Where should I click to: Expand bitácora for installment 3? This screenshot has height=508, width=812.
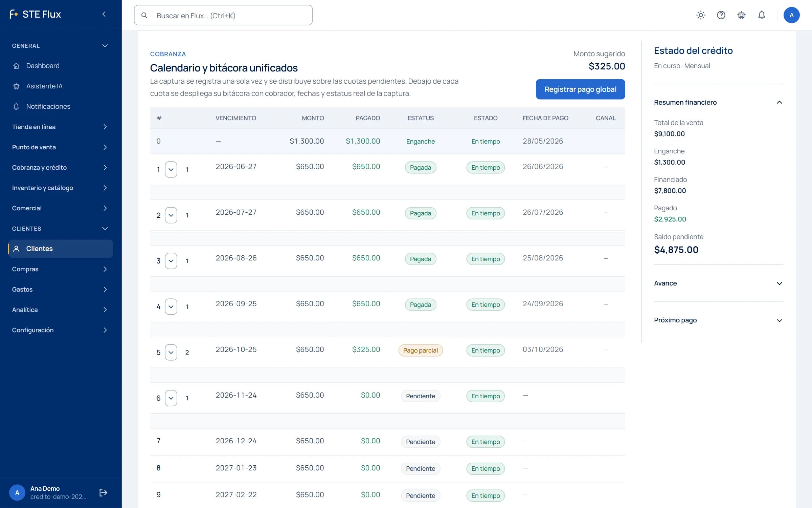point(171,261)
